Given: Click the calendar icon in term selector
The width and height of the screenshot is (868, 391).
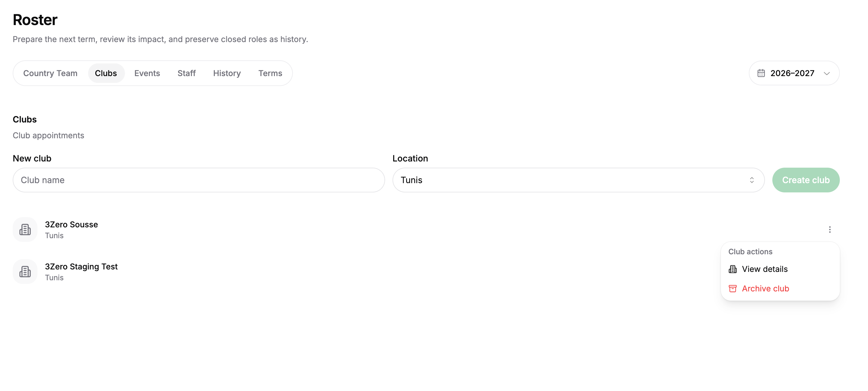Looking at the screenshot, I should point(761,73).
